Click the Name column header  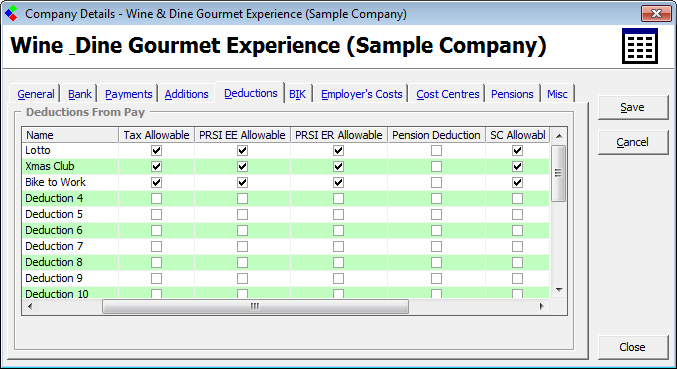point(70,135)
